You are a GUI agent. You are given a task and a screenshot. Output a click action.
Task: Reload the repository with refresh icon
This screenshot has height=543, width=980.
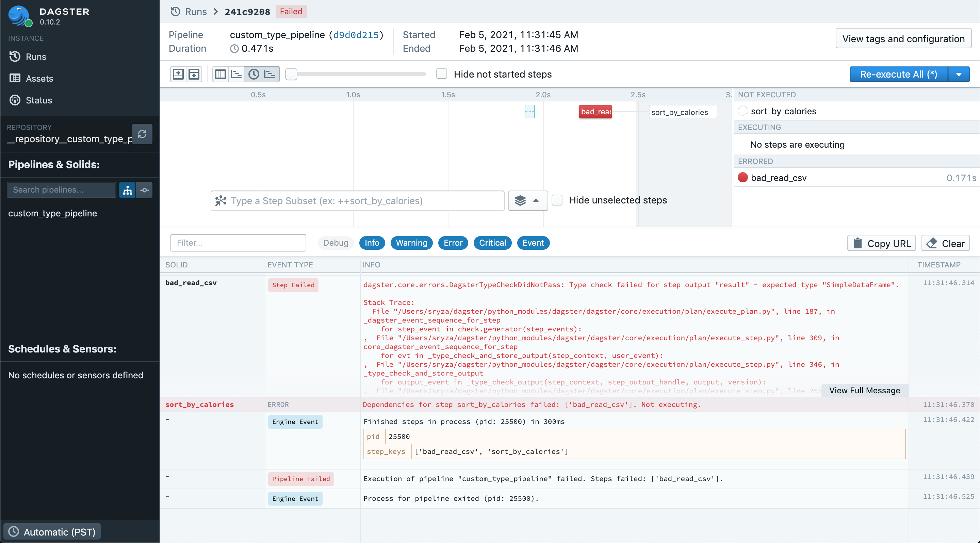[142, 134]
